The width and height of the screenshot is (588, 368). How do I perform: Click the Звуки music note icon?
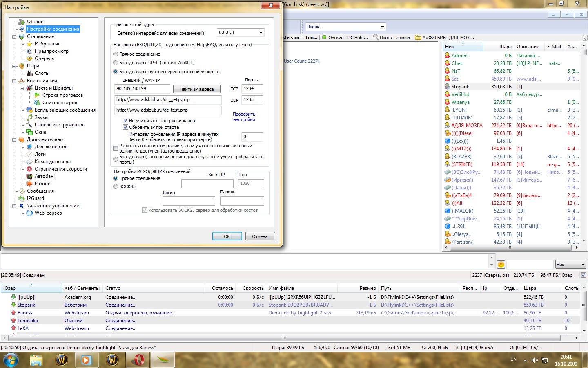click(x=29, y=117)
